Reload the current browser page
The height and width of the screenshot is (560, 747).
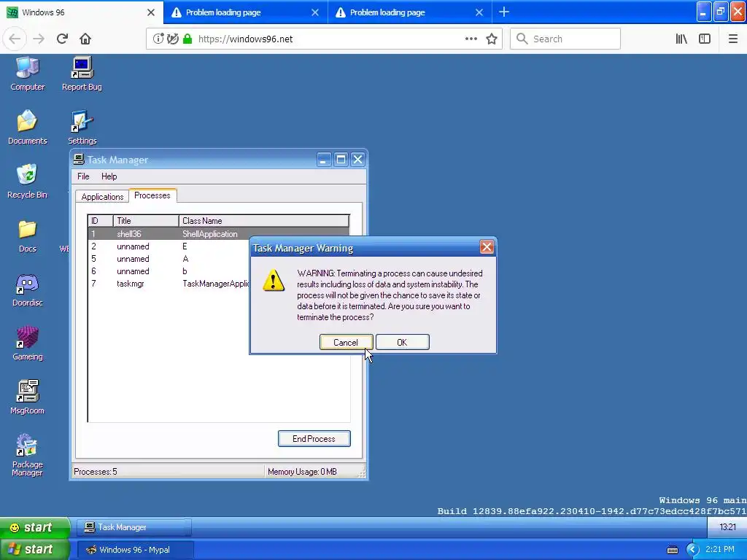point(62,39)
